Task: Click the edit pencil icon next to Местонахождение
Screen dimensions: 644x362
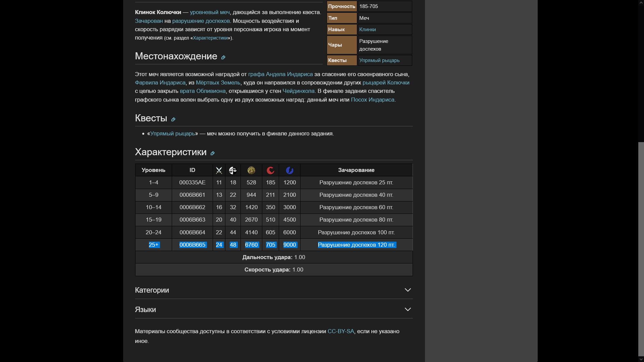Action: [x=223, y=57]
